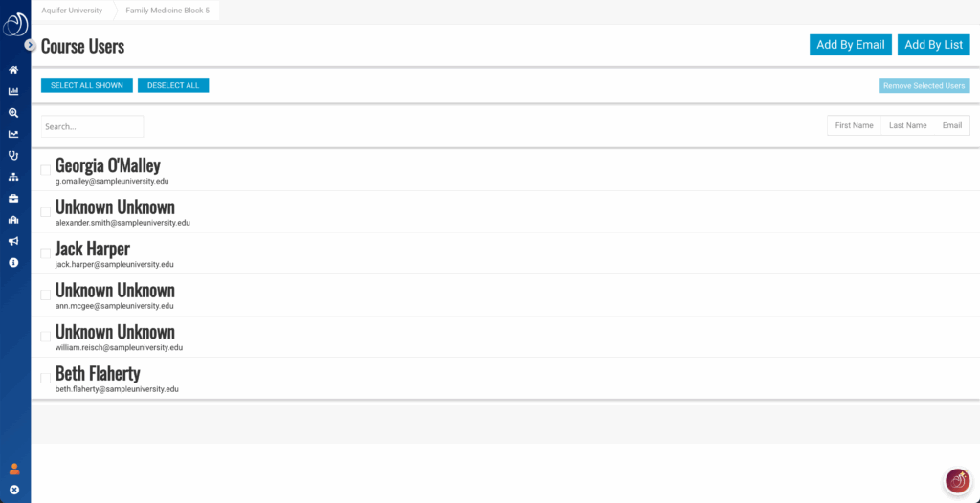Open Family Medicine Block 5 breadcrumb
The width and height of the screenshot is (980, 503).
coord(167,10)
